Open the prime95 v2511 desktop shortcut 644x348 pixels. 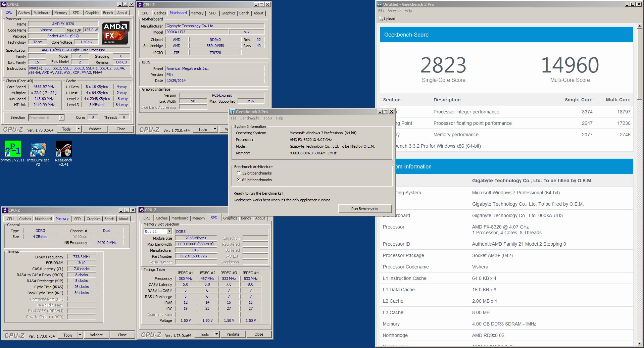[12, 151]
